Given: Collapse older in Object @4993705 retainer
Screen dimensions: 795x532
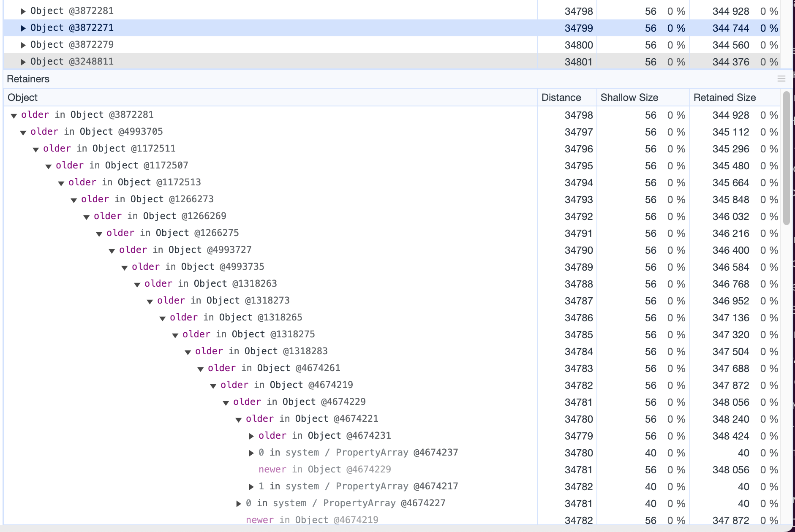Looking at the screenshot, I should click(x=23, y=133).
